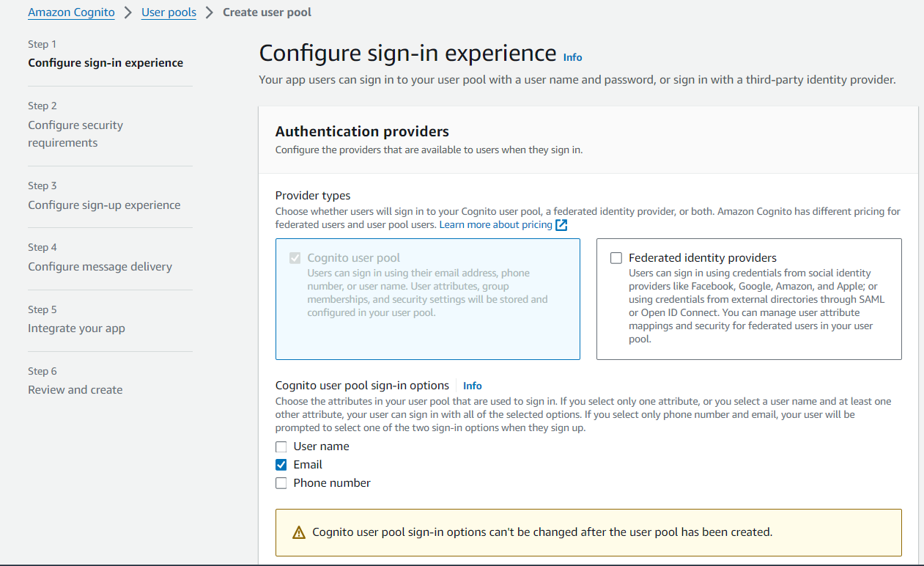Click the Authentication providers heading
The image size is (924, 566).
362,132
